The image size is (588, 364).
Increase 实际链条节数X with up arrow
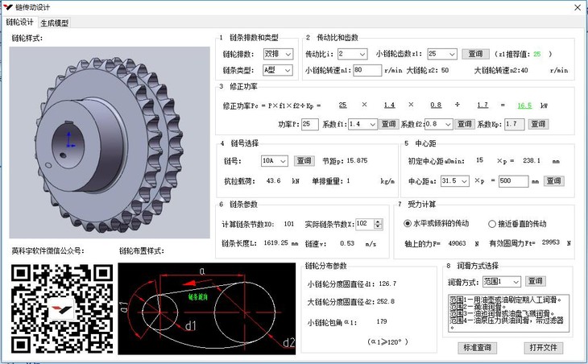click(378, 221)
